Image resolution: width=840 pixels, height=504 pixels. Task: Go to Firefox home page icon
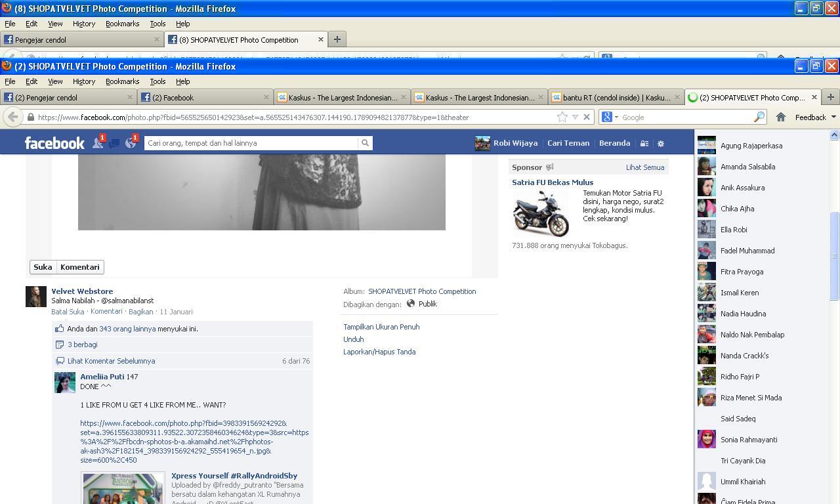point(780,117)
